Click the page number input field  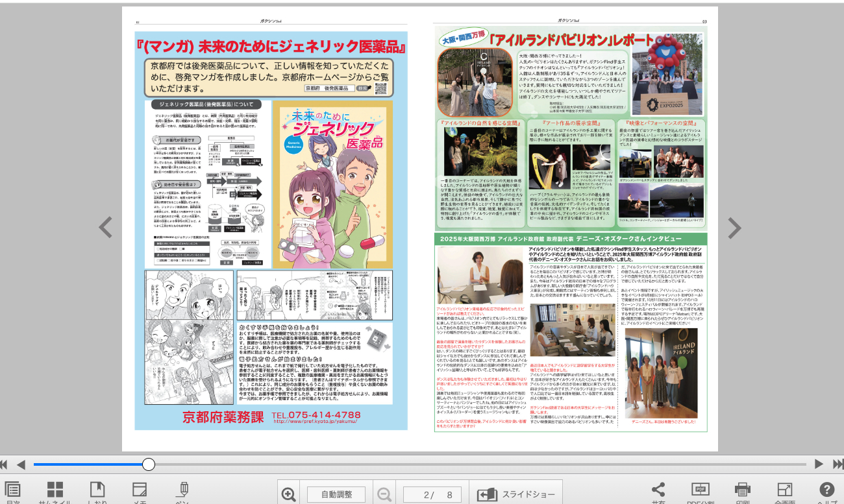pos(432,494)
